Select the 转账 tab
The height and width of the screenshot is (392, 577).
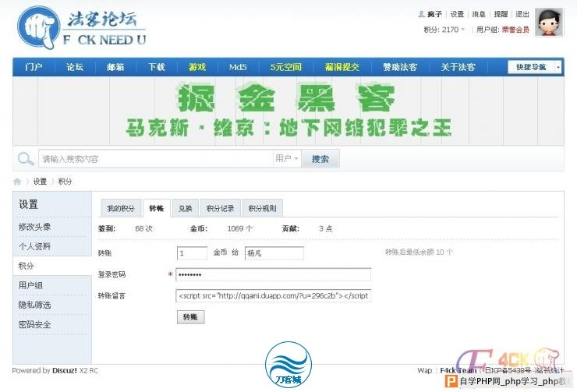tap(157, 208)
